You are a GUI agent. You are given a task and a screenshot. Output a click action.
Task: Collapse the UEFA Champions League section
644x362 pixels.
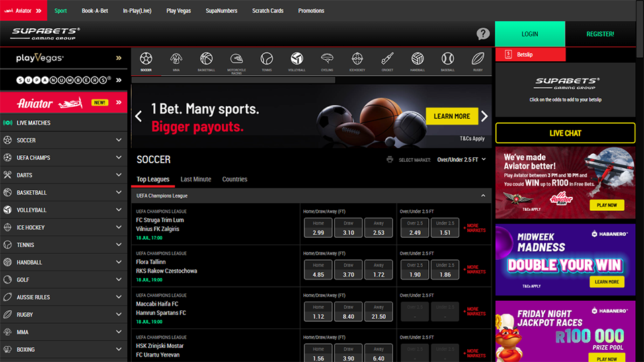(x=483, y=196)
